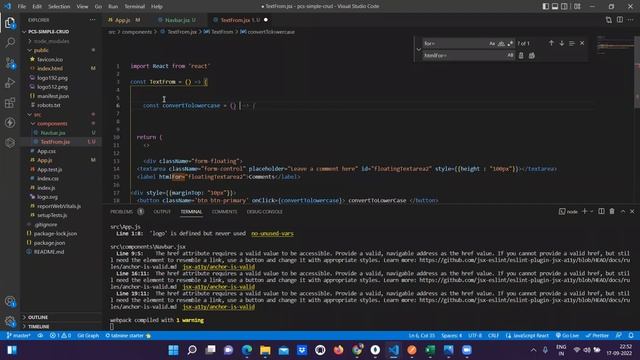Screen dimensions: 640x360
Task: Click master branch in status bar
Action: [19, 336]
